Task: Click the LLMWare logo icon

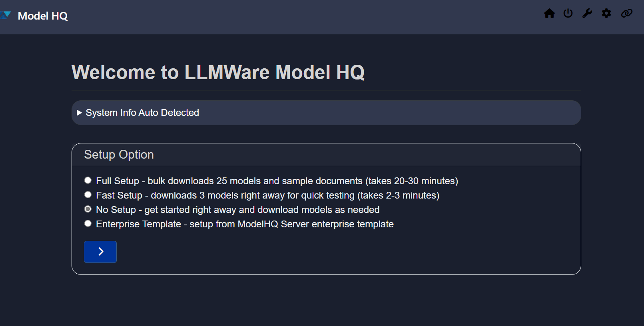Action: coord(6,16)
